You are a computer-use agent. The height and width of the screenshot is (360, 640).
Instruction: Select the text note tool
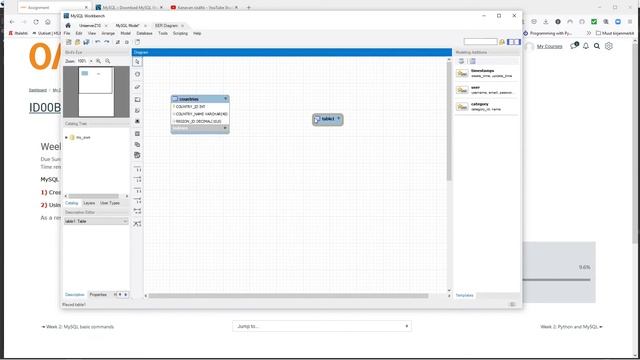tap(138, 111)
